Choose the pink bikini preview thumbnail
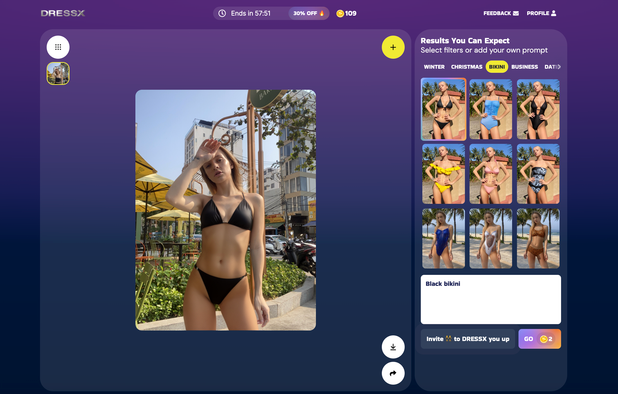 point(491,174)
